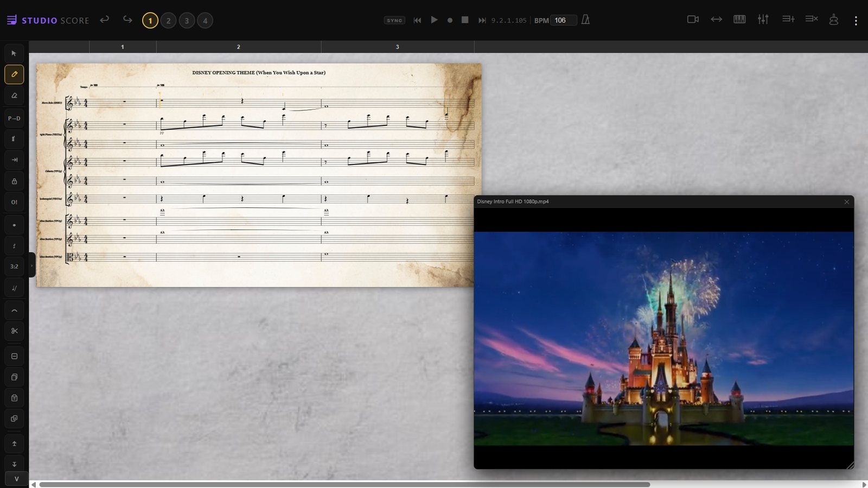Open the piano keyboard panel

[739, 19]
